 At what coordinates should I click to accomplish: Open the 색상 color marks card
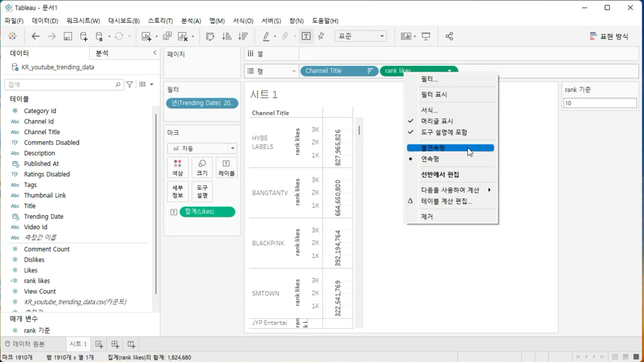tap(177, 168)
